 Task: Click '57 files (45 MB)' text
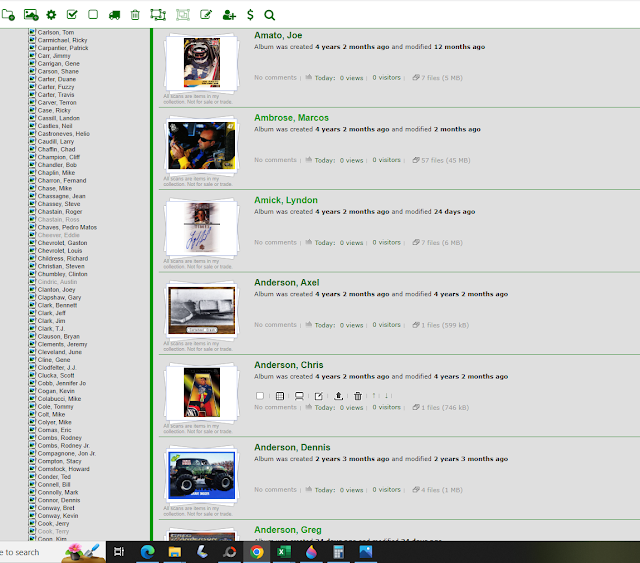(x=446, y=160)
